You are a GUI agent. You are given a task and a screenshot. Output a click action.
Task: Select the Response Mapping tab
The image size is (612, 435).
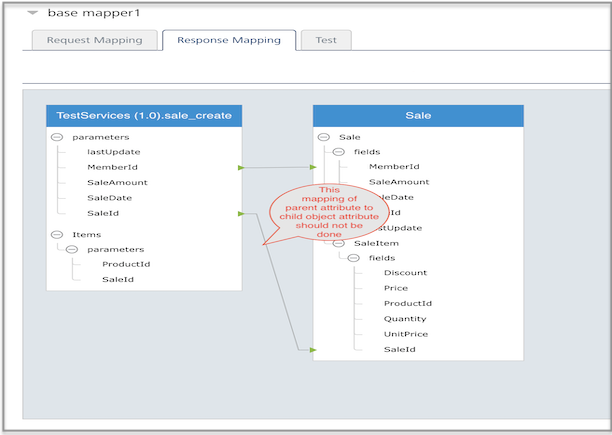[229, 40]
